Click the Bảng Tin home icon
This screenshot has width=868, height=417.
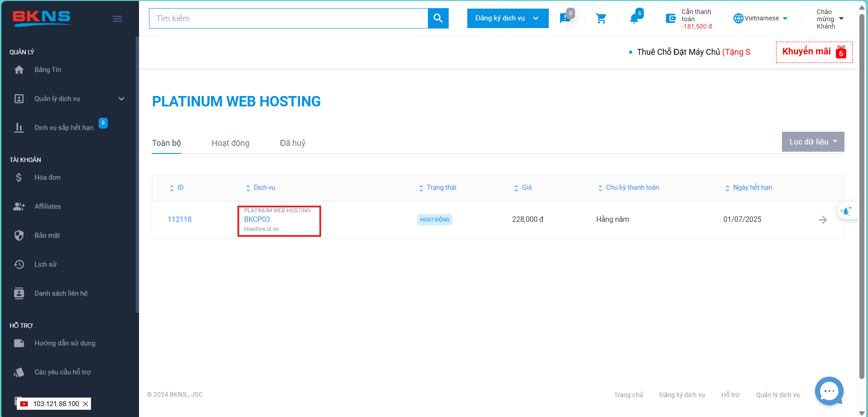(x=19, y=70)
